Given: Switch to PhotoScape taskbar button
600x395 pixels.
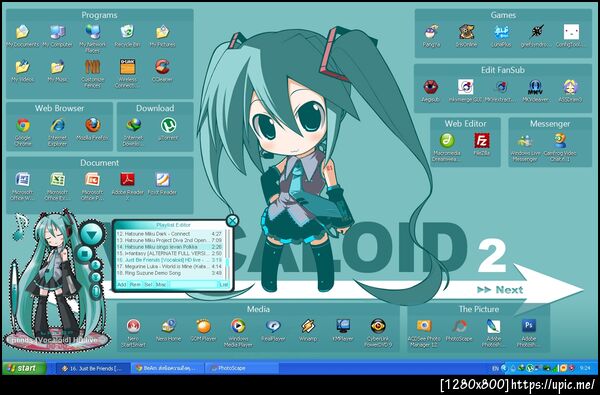Looking at the screenshot, I should 242,368.
